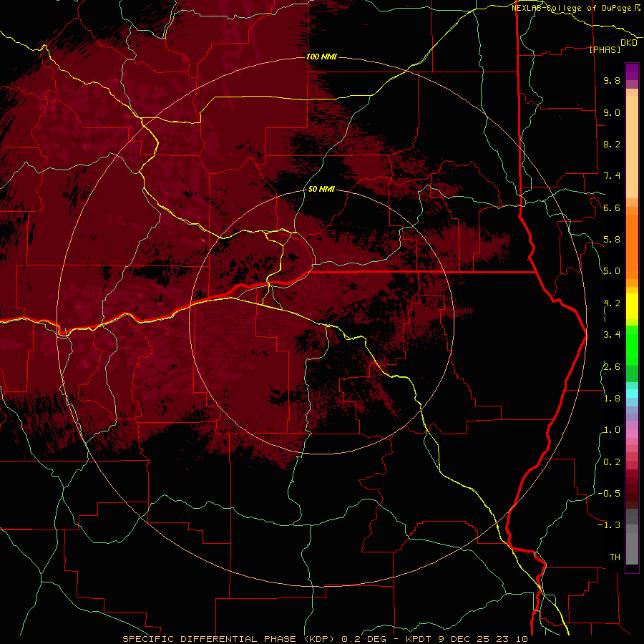
Task: Select the 9.8 legend value
Action: coord(612,81)
